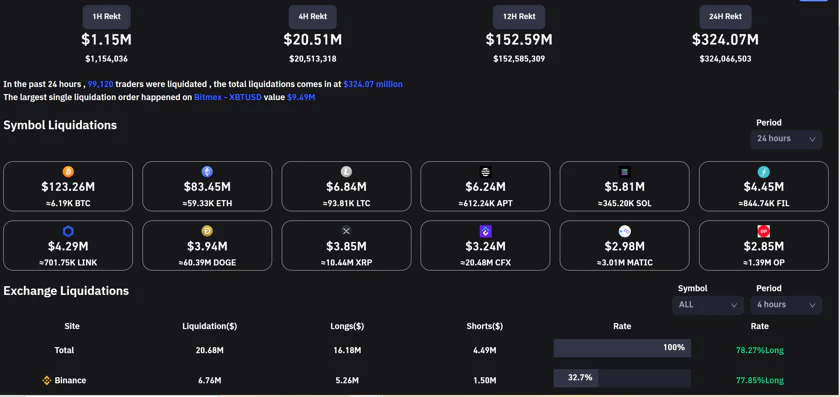840x397 pixels.
Task: Click the Litecoin coin icon
Action: (346, 171)
